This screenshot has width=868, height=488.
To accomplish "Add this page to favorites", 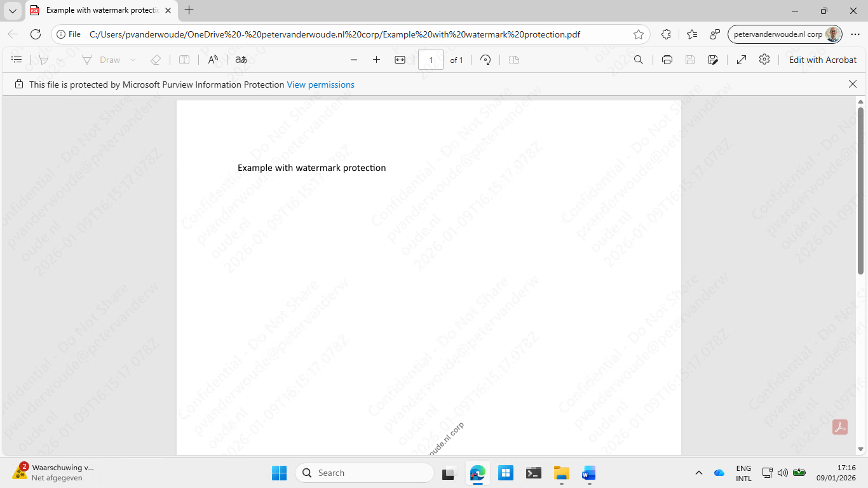I will tap(639, 34).
